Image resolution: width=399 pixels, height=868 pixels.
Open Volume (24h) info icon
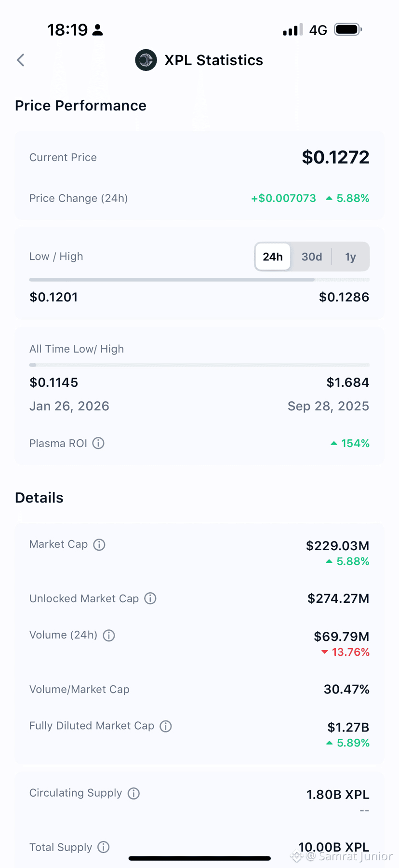tap(109, 635)
